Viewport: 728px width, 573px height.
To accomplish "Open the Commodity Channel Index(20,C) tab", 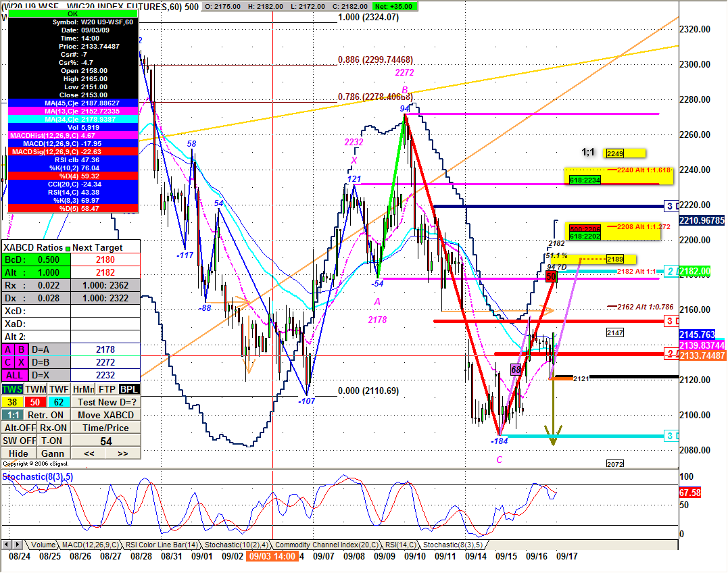I will tap(326, 545).
